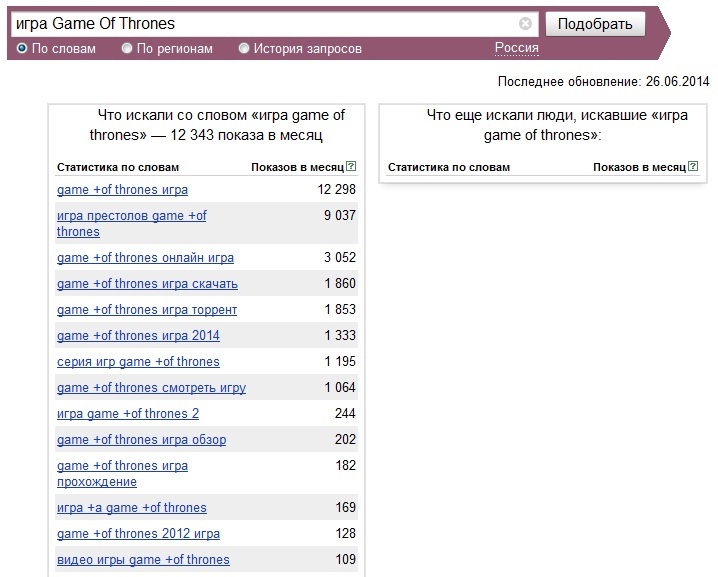Open 'game +of thrones игра скачать' link
The width and height of the screenshot is (718, 577).
pos(147,284)
